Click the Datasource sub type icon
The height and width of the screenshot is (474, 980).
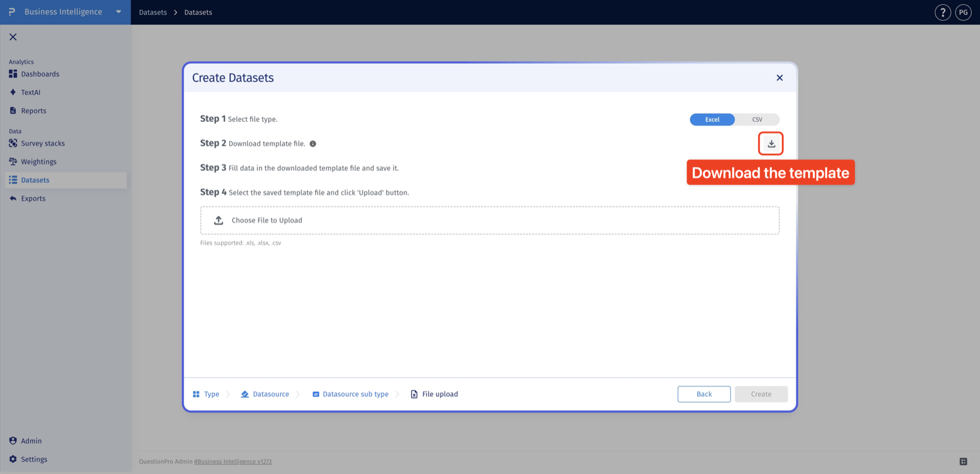(316, 394)
